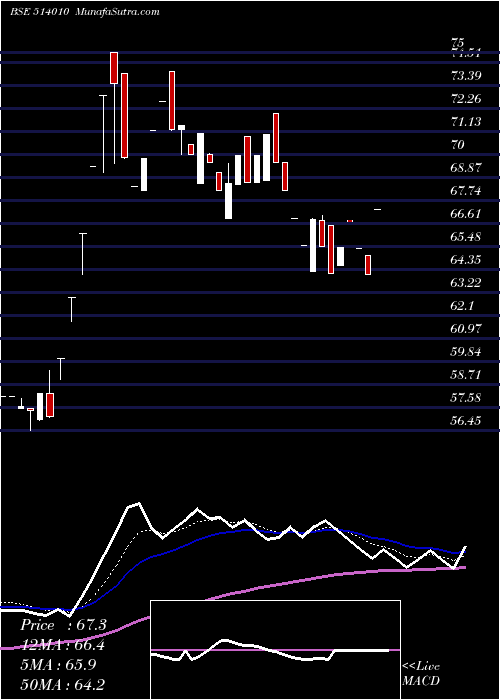Click the 63.22 price axis label
This screenshot has width=500, height=700.
point(466,283)
